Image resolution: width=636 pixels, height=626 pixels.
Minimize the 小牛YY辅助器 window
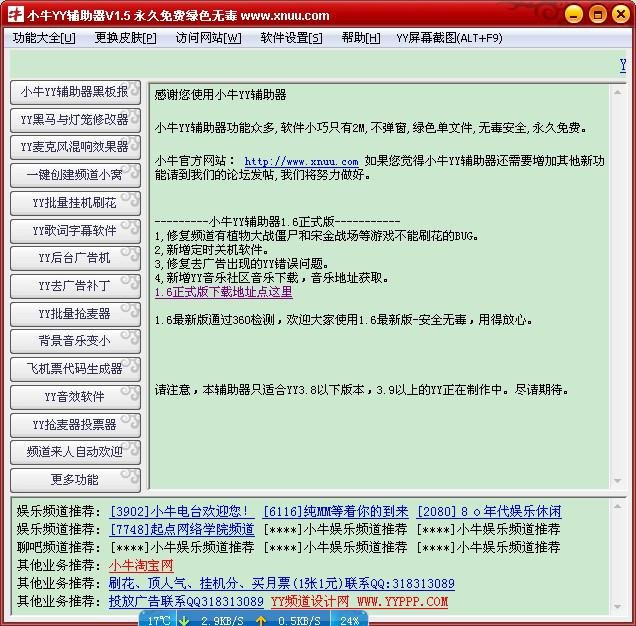[x=574, y=15]
